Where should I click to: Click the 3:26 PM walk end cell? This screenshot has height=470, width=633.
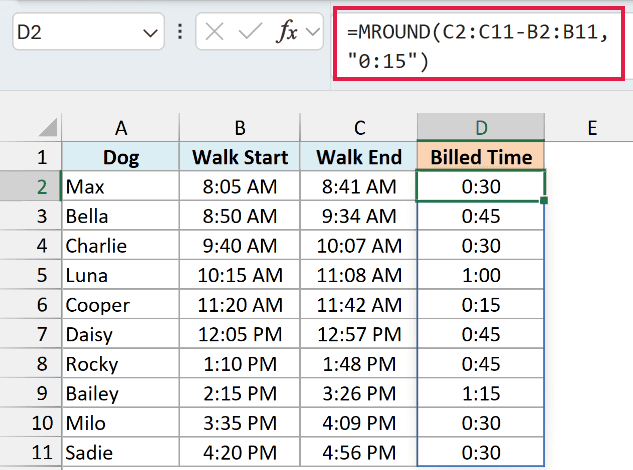(x=359, y=393)
